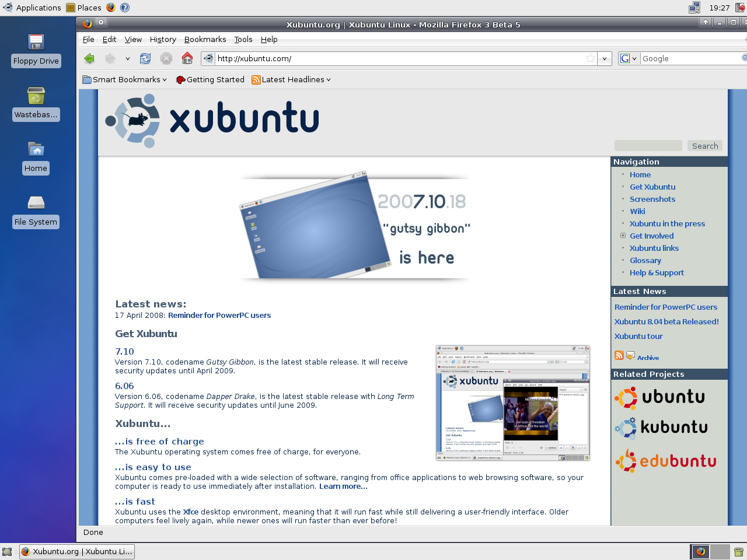Click the Home toolbar icon in Firefox
Screen dimensions: 747x560
186,58
